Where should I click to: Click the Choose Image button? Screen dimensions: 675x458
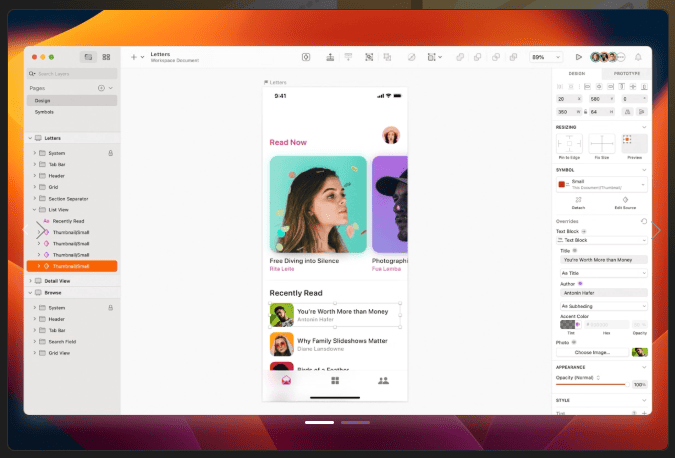(592, 352)
